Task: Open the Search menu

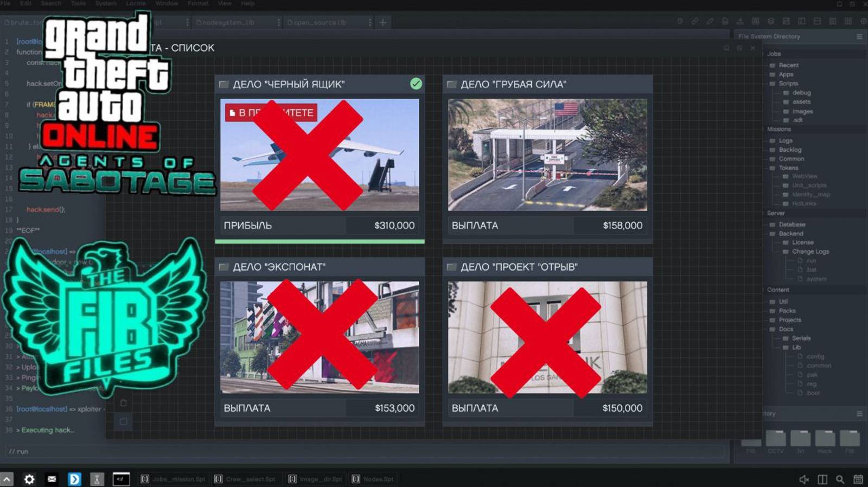Action: 51,3
